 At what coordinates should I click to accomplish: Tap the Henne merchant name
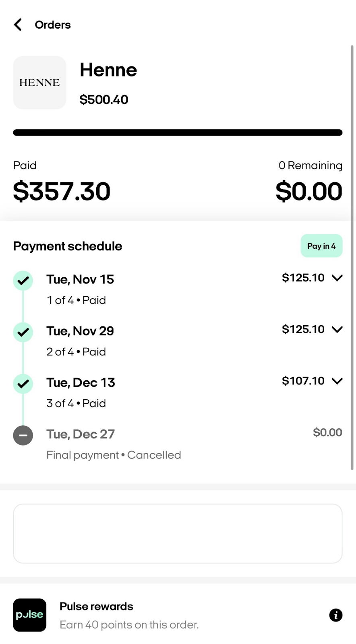(x=108, y=70)
